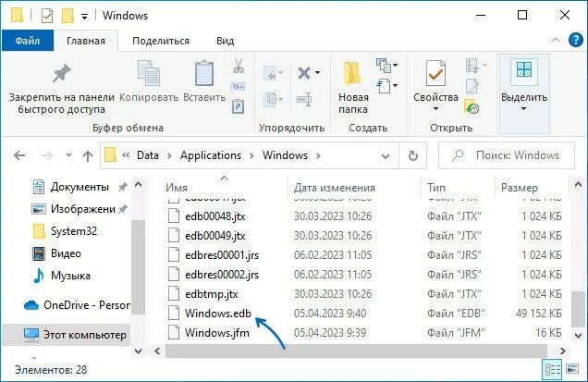
Task: Click the quick access toolbar Properties checkmark icon
Action: pos(47,16)
